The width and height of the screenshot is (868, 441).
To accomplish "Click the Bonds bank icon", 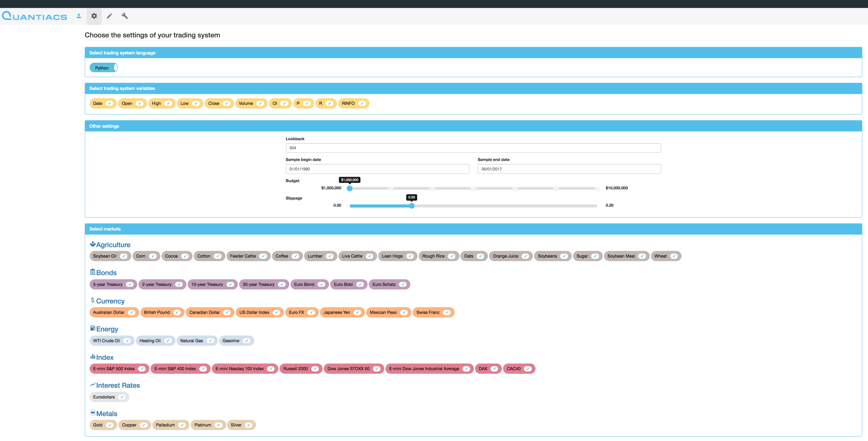I will [93, 272].
